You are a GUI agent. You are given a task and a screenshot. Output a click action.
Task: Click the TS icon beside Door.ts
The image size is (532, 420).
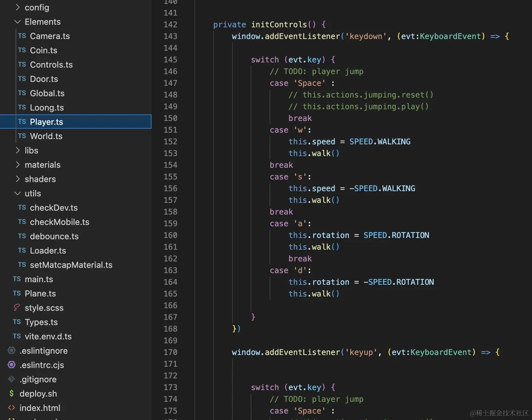(x=22, y=79)
